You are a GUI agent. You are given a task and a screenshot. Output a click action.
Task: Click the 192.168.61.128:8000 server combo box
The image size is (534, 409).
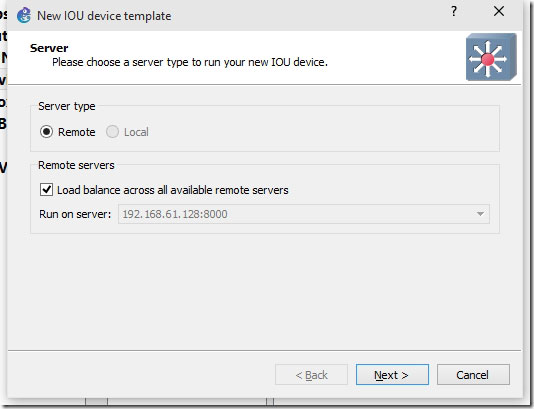[304, 214]
